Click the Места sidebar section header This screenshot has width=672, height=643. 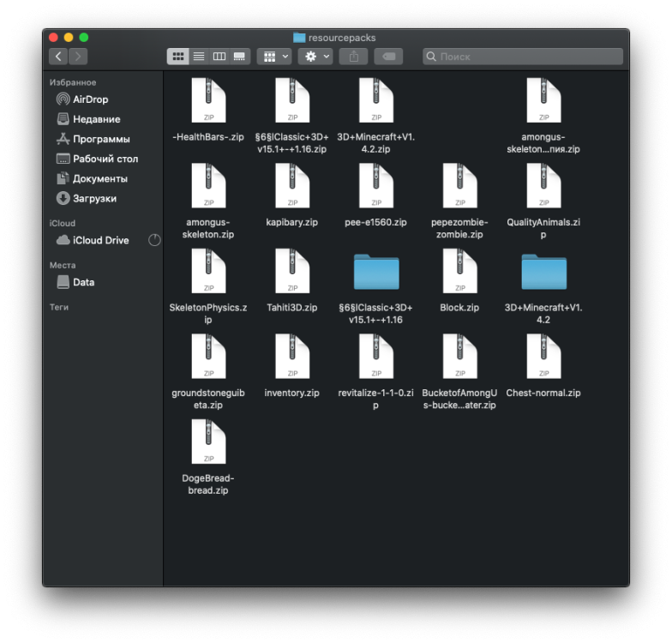(x=63, y=266)
